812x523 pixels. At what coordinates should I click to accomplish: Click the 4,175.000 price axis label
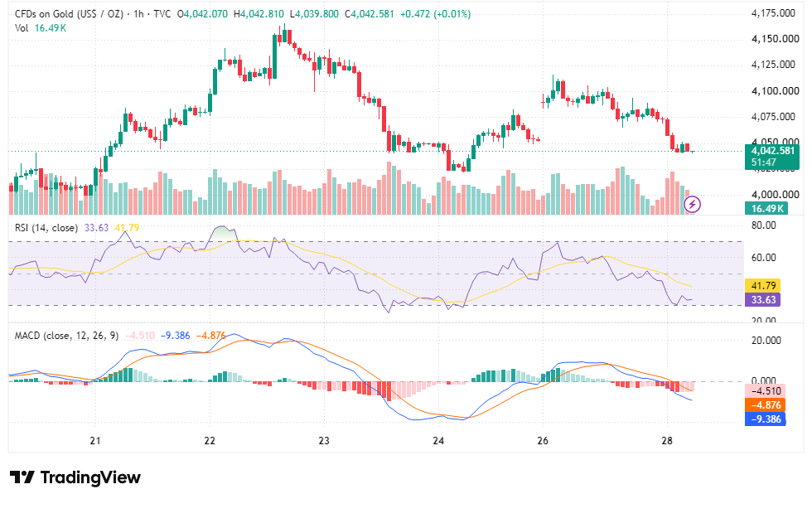[x=773, y=13]
